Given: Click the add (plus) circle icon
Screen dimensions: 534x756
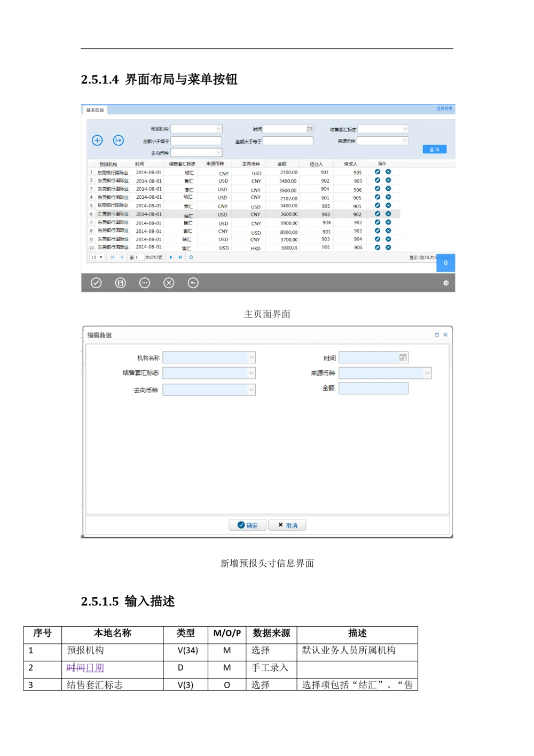Looking at the screenshot, I should 97,141.
